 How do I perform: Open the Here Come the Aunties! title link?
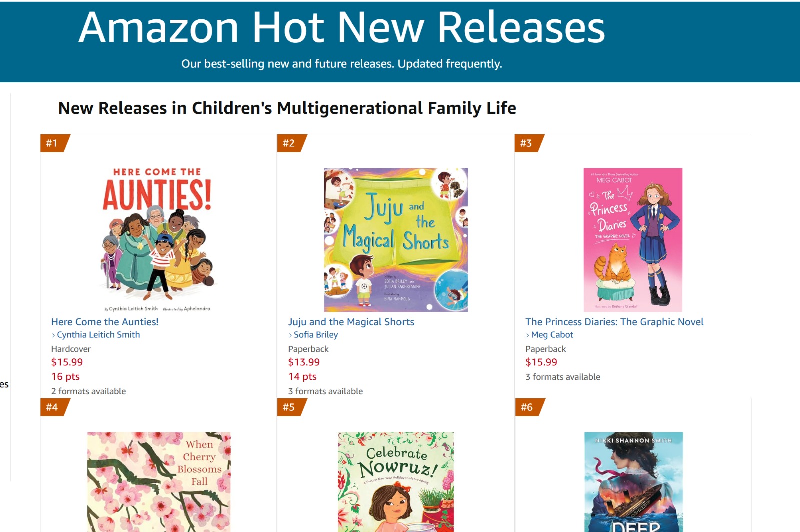coord(105,322)
